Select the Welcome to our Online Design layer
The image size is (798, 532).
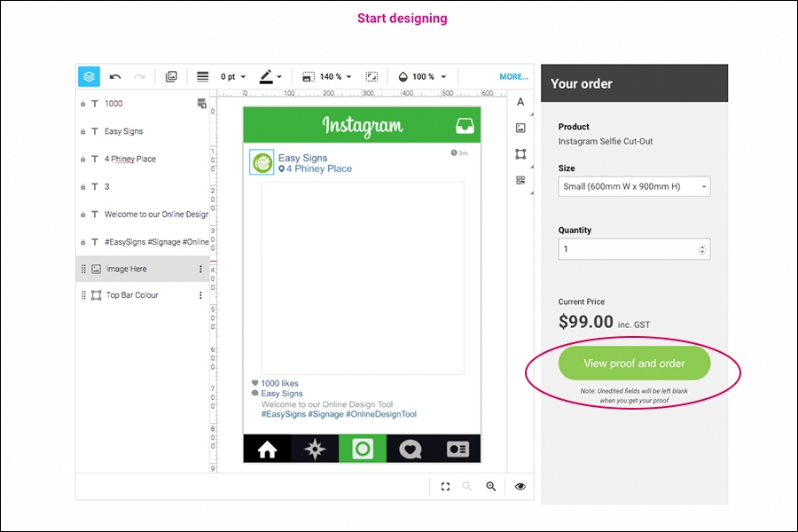143,215
